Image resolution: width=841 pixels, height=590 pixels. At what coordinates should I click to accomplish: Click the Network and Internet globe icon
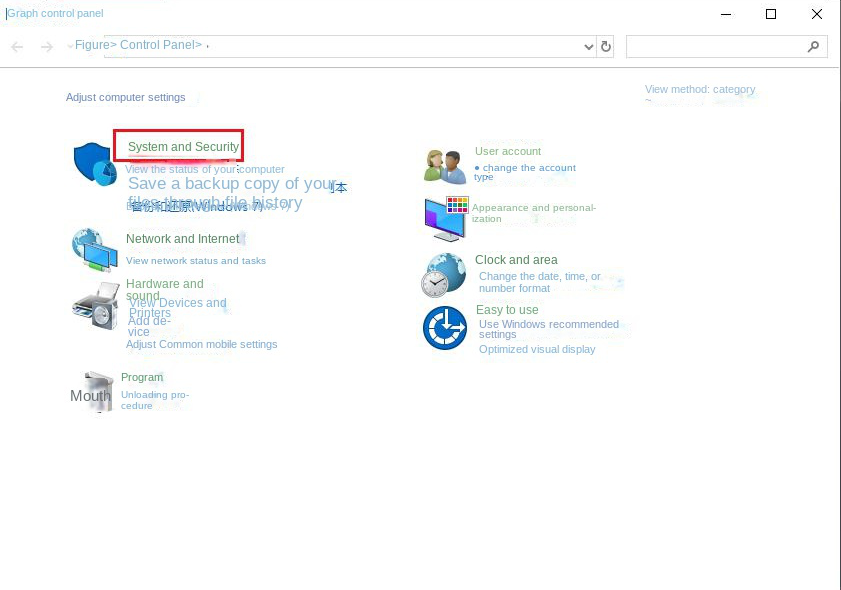pos(94,250)
